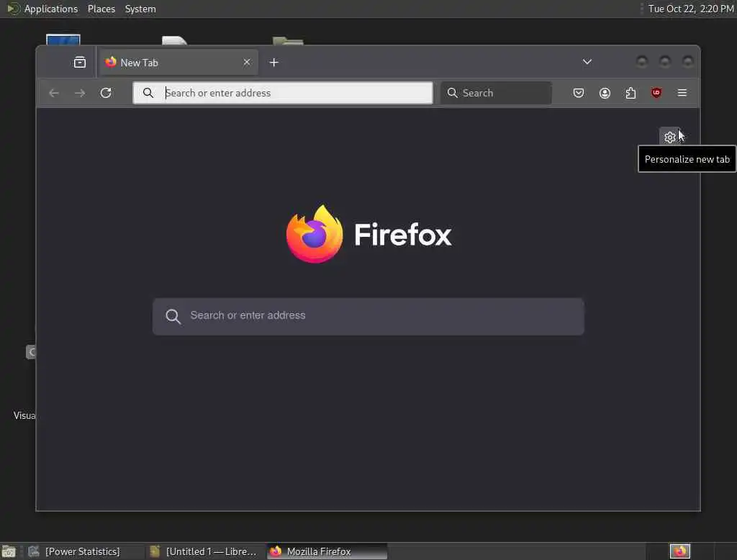Save to Pocket icon
The image size is (737, 560).
click(579, 93)
